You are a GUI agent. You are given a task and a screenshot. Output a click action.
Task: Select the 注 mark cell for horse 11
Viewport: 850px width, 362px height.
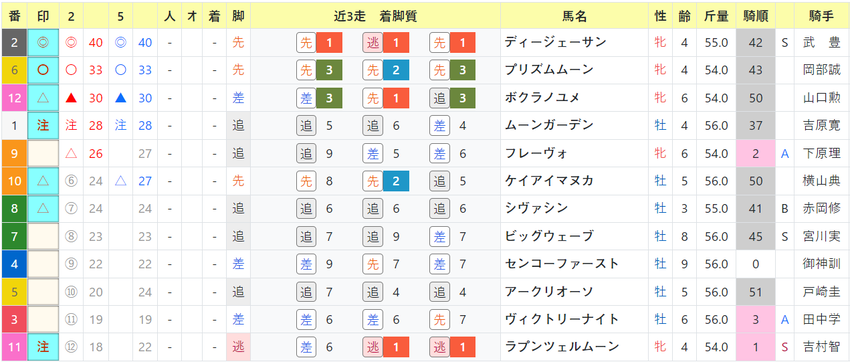tap(43, 347)
